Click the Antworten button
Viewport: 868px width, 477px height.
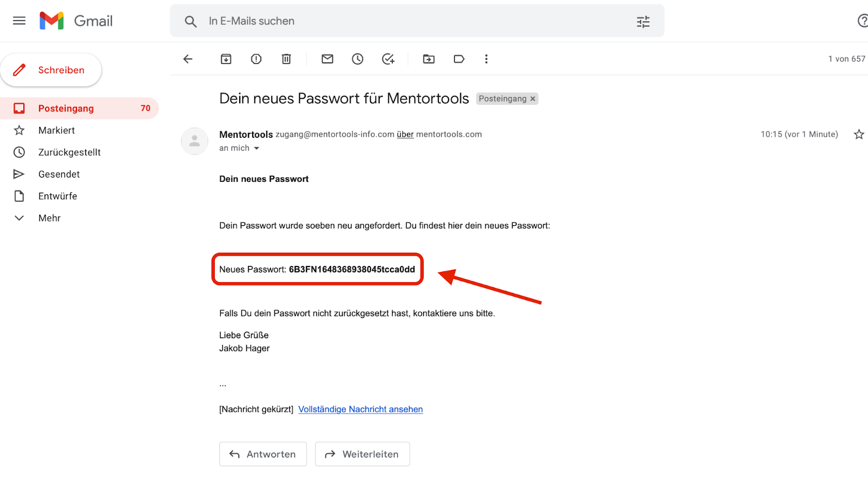click(263, 454)
